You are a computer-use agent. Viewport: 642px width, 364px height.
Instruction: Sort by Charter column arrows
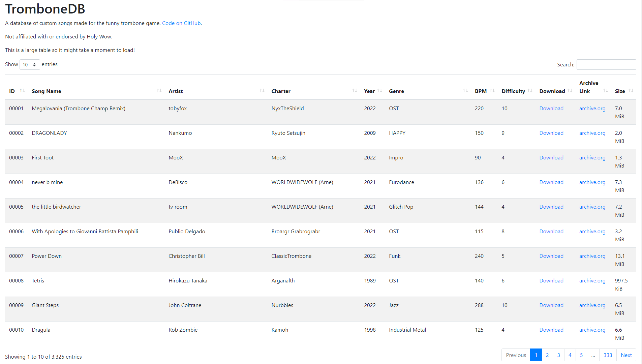pyautogui.click(x=355, y=91)
